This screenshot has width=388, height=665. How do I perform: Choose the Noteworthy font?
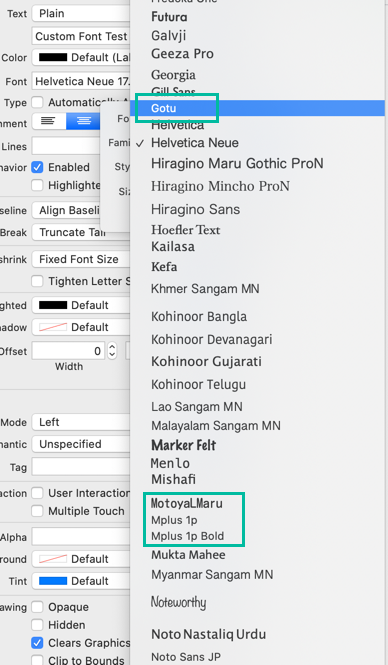pos(179,602)
